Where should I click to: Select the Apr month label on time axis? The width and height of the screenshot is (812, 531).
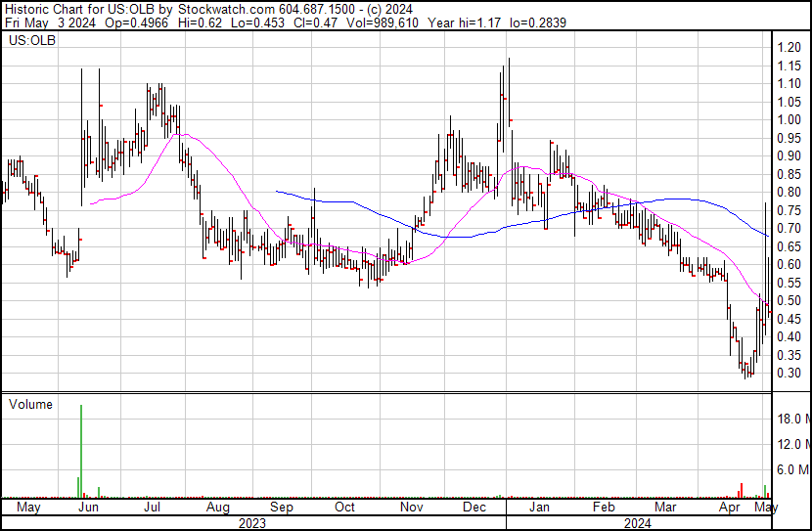tap(729, 508)
